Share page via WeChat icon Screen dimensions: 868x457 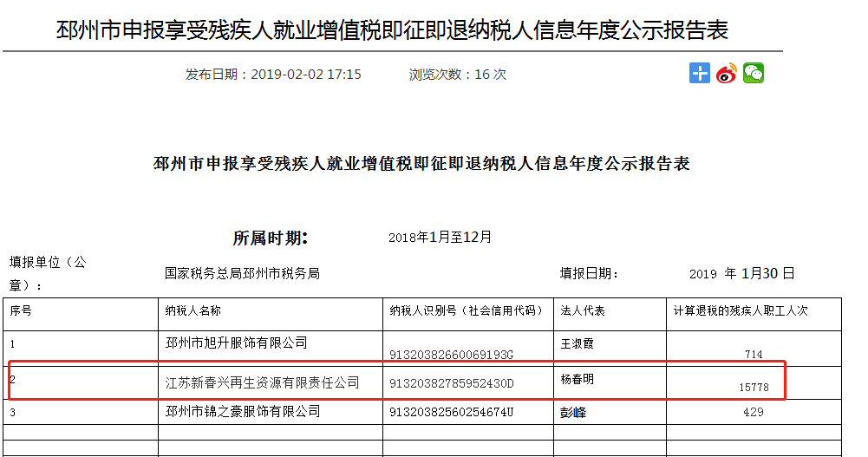(x=754, y=73)
